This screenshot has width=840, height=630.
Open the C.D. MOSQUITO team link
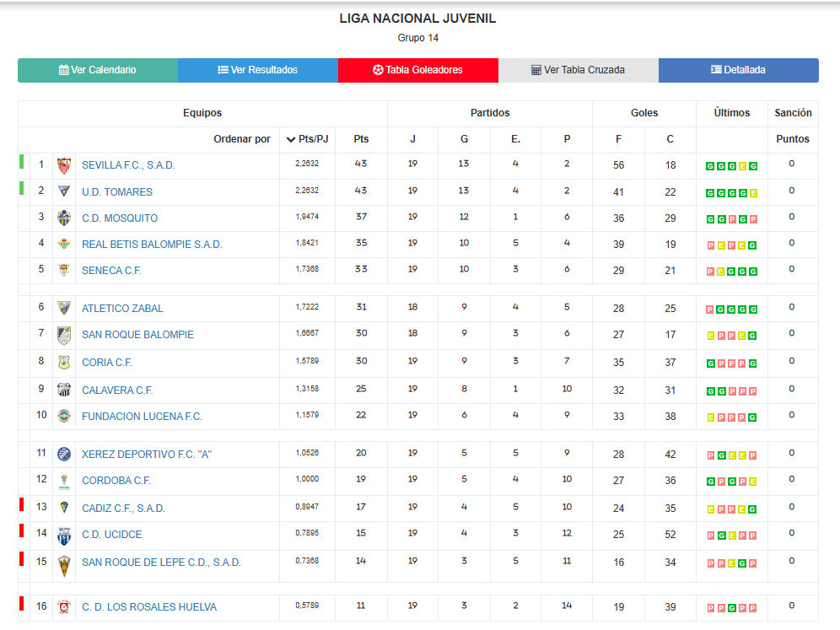point(120,218)
